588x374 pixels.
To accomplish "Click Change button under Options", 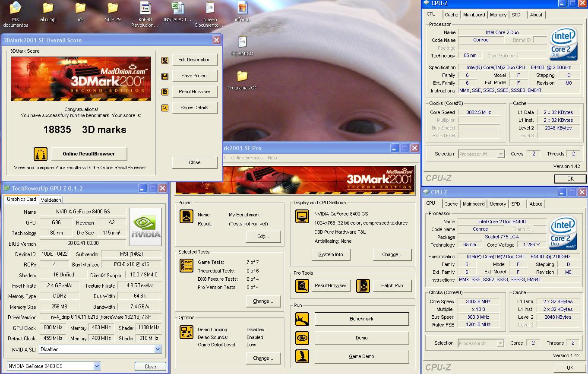I will pos(263,358).
